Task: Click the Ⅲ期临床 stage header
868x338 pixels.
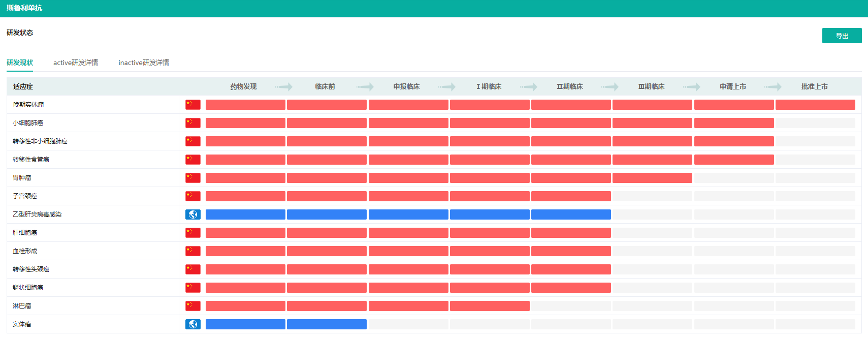Action: (x=651, y=87)
